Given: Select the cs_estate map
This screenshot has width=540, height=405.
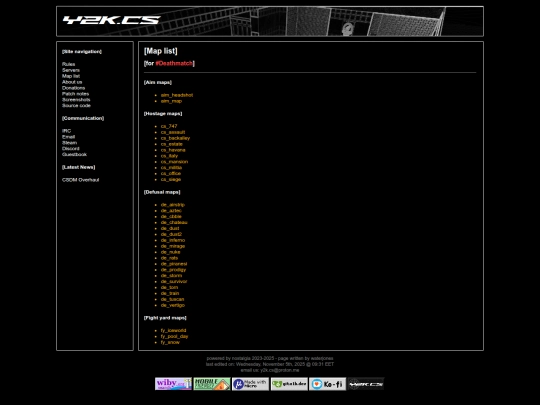Looking at the screenshot, I should point(172,144).
